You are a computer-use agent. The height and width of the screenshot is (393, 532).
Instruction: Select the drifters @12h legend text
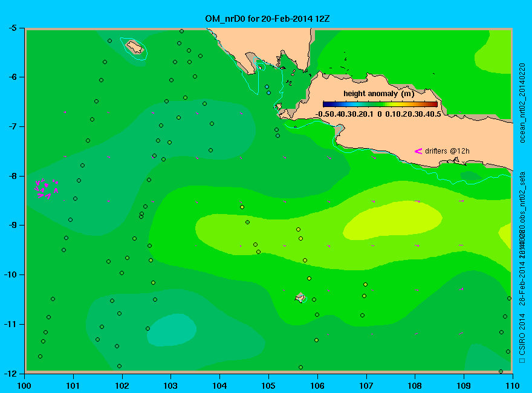coord(447,151)
